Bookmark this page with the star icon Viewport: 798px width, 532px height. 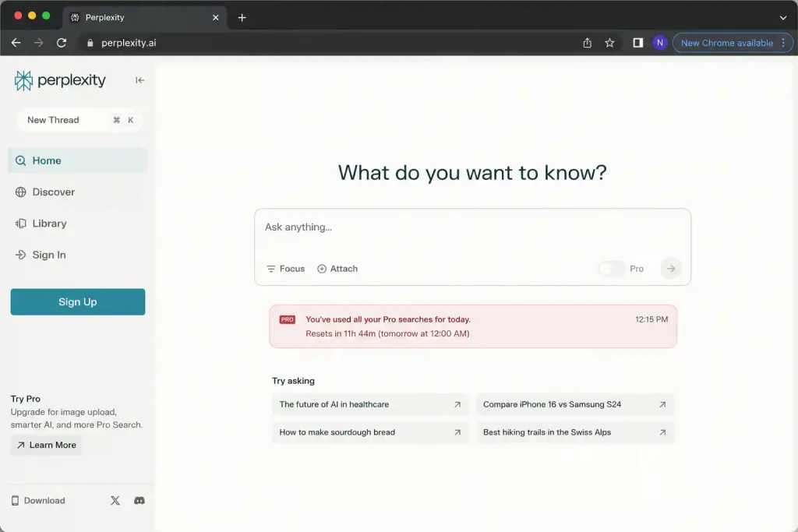coord(609,43)
